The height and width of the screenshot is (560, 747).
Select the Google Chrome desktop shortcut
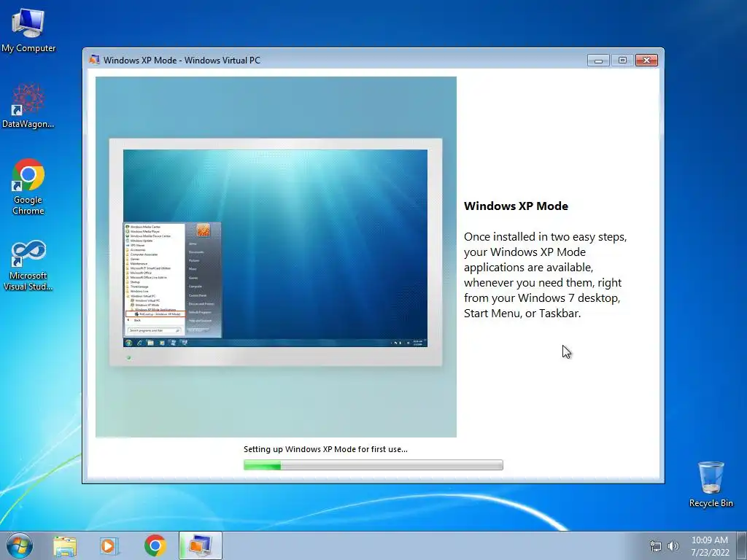28,186
